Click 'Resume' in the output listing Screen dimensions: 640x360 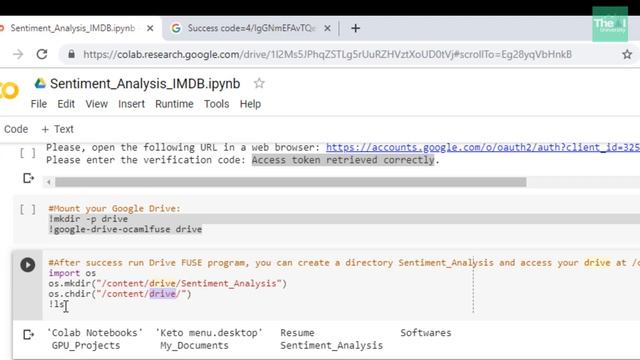pos(297,333)
